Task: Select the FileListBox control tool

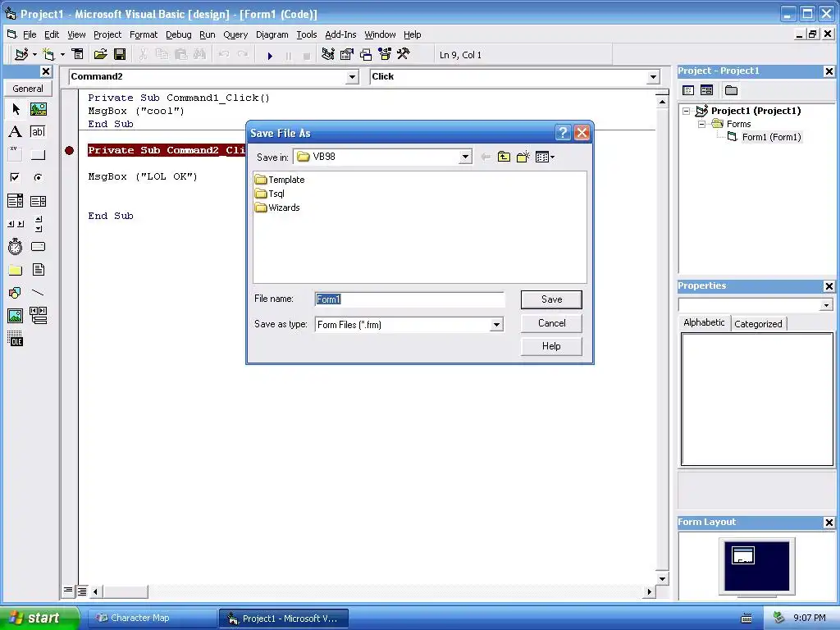Action: [x=38, y=269]
